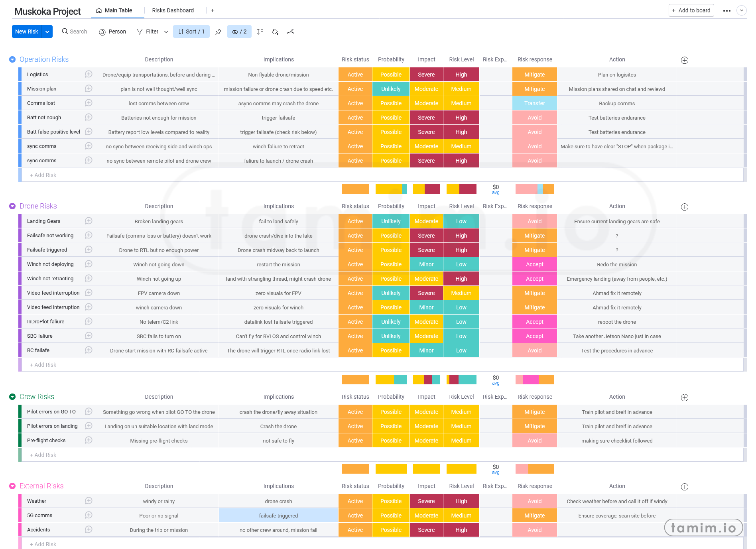Collapse the Operation Risks group
Screen dimensions: 756x549
pos(12,59)
